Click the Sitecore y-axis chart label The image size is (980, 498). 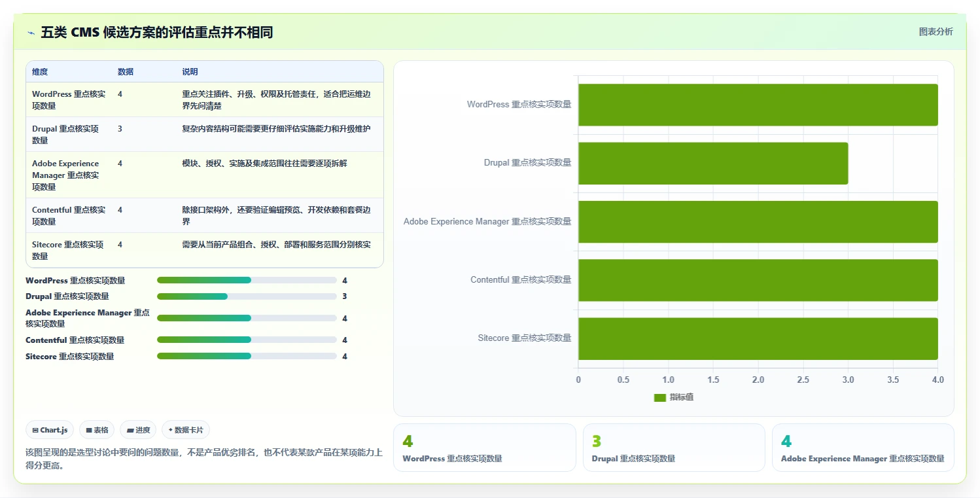coord(525,338)
